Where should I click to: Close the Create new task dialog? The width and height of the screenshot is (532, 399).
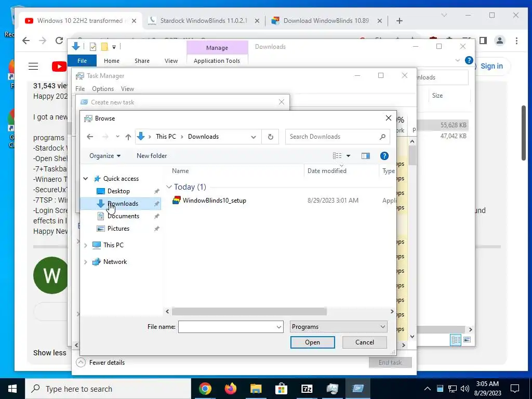point(281,102)
